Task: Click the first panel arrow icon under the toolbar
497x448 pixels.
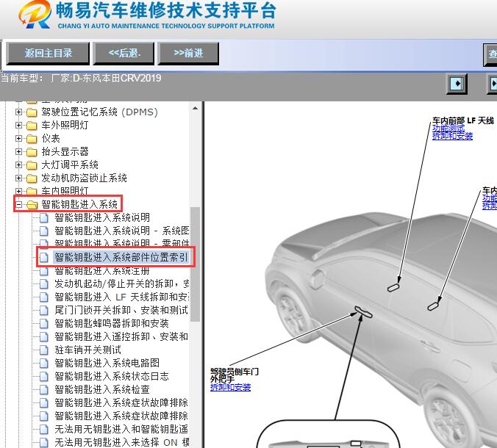Action: (x=457, y=84)
